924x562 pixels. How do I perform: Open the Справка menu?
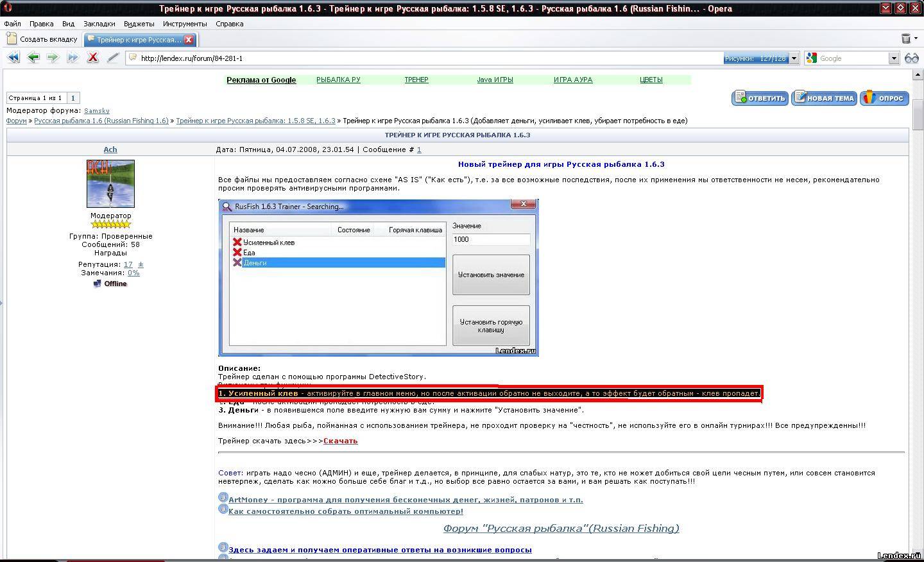point(229,24)
